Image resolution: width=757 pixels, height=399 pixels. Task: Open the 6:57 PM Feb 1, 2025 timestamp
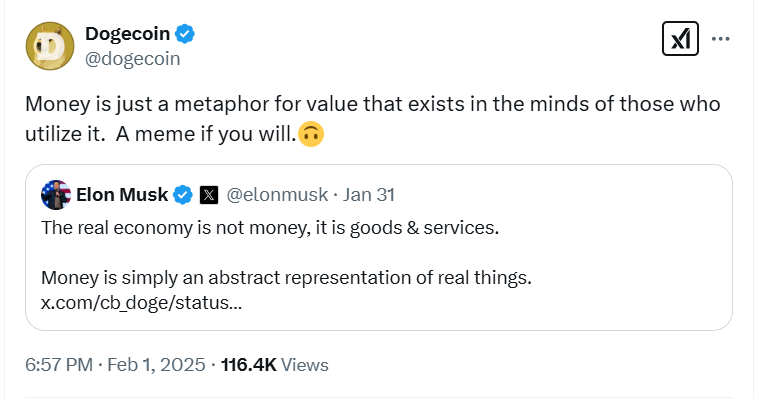115,365
